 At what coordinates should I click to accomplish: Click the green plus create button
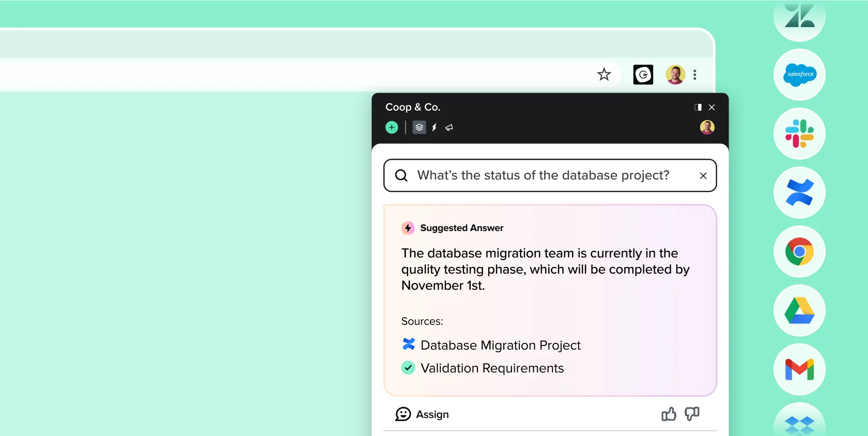pyautogui.click(x=392, y=127)
